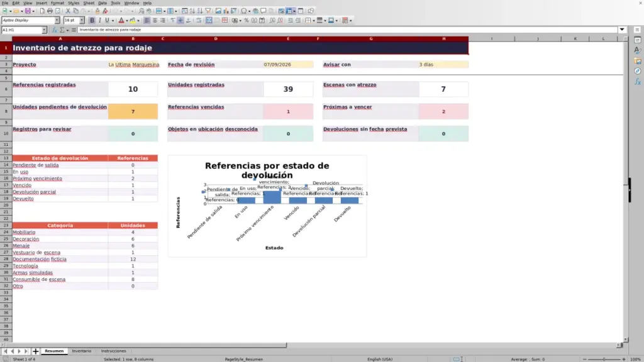The image size is (644, 362).
Task: Toggle Italic formatting
Action: click(x=99, y=20)
